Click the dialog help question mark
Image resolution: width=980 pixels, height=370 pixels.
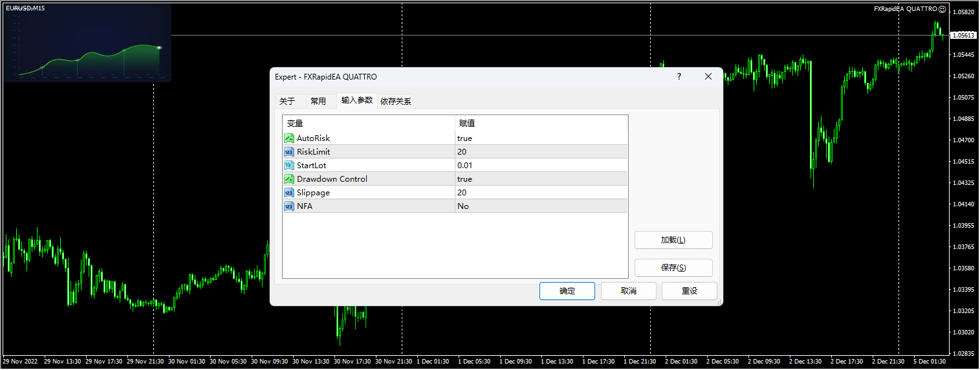point(679,76)
